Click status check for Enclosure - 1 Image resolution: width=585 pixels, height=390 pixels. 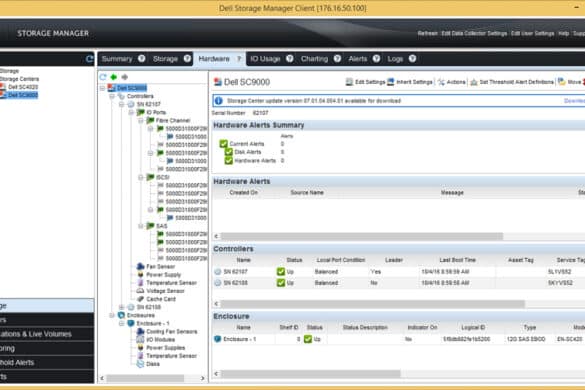click(x=308, y=339)
